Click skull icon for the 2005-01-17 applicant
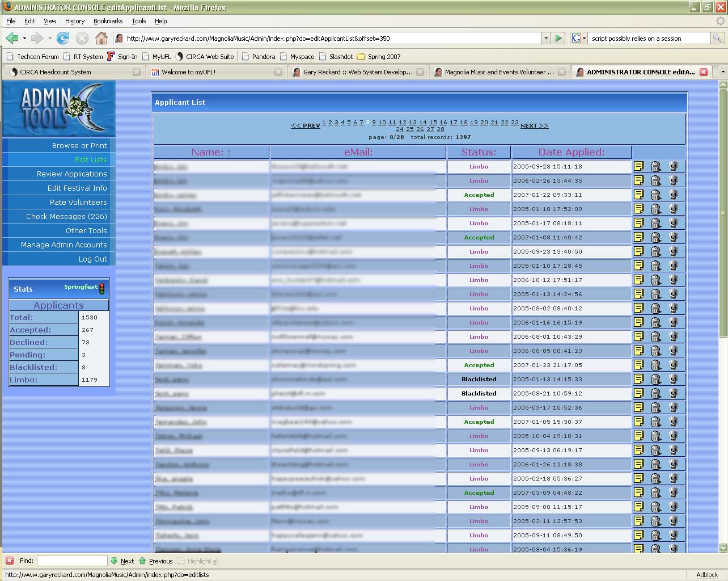 pos(673,223)
